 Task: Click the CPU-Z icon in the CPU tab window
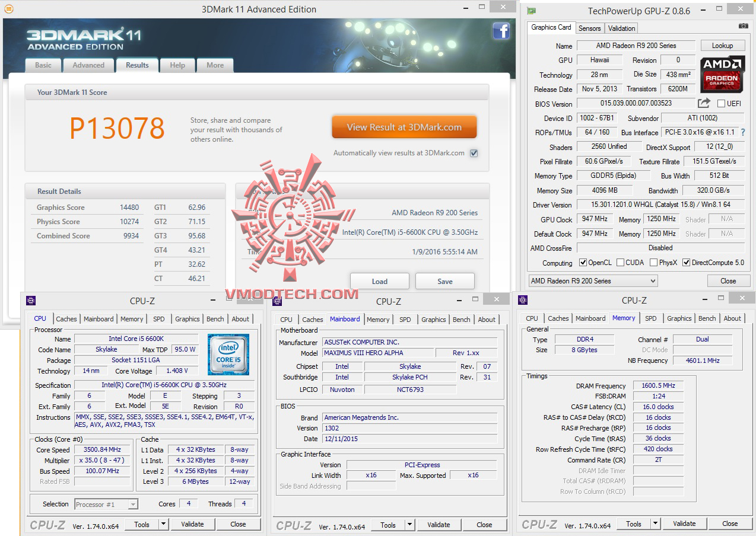click(x=31, y=301)
